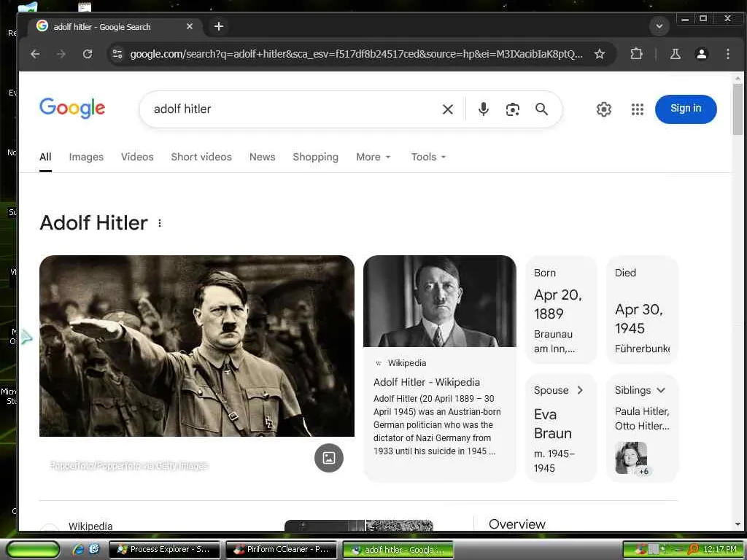Click the Google logo
The width and height of the screenshot is (747, 560).
[x=72, y=108]
